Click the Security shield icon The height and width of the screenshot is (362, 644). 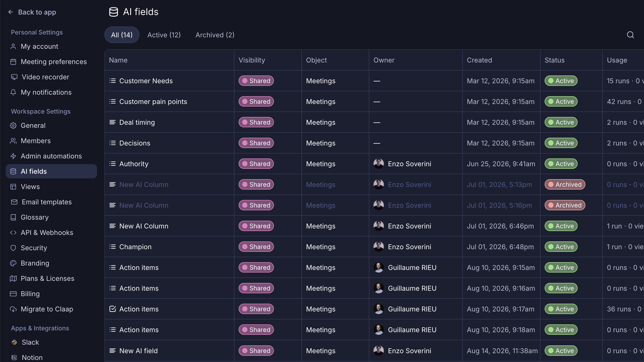click(x=13, y=248)
